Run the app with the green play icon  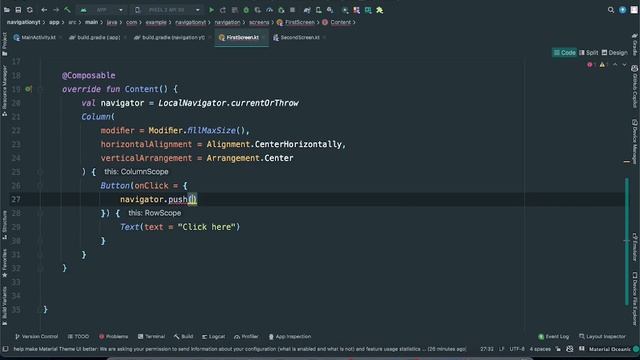211,10
